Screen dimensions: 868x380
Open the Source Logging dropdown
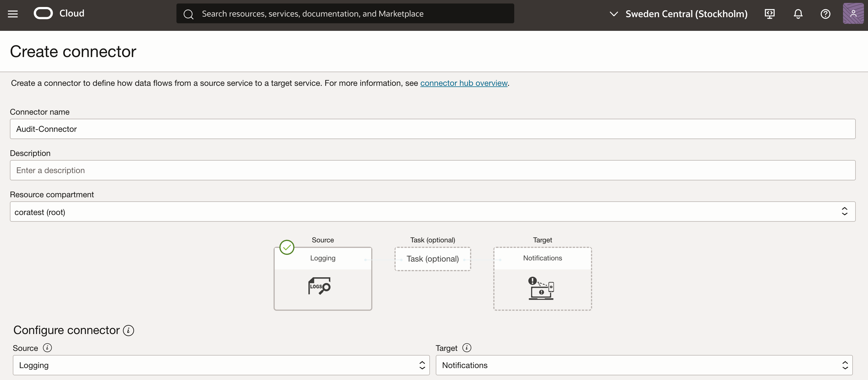221,365
